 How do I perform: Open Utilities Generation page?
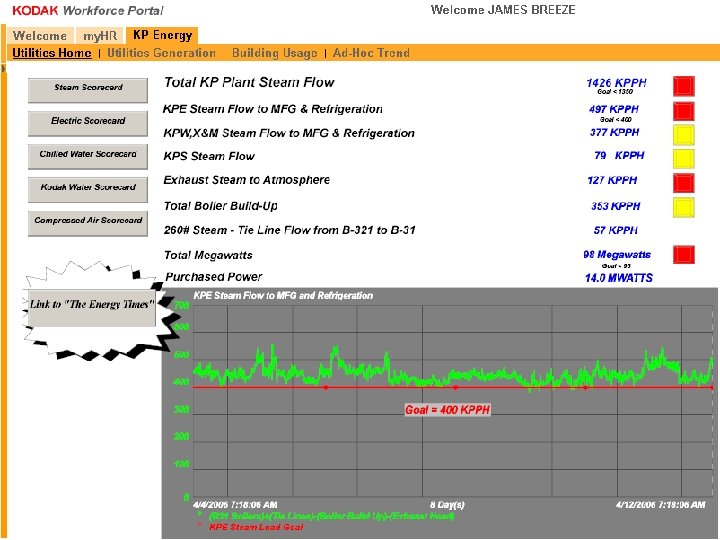click(x=162, y=53)
